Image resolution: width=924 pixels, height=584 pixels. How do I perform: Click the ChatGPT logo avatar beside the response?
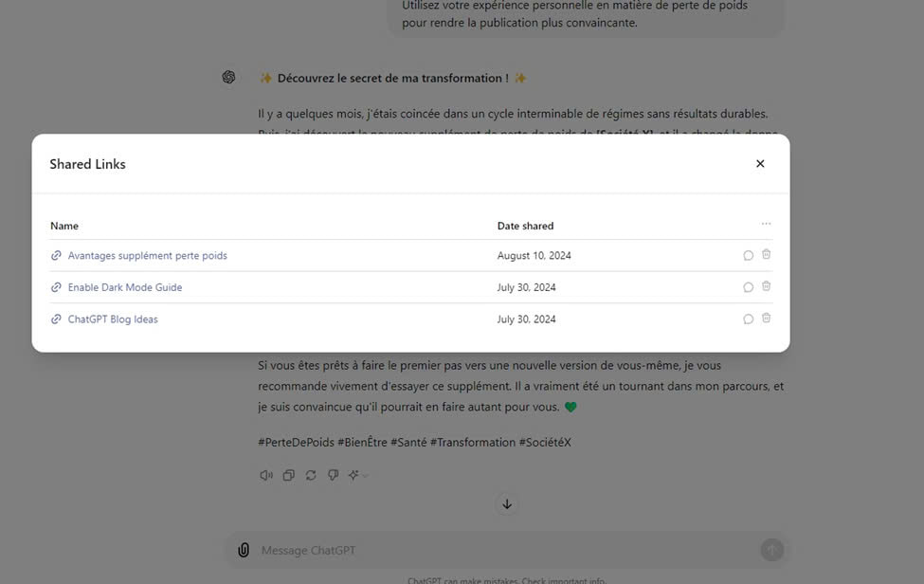pyautogui.click(x=228, y=77)
